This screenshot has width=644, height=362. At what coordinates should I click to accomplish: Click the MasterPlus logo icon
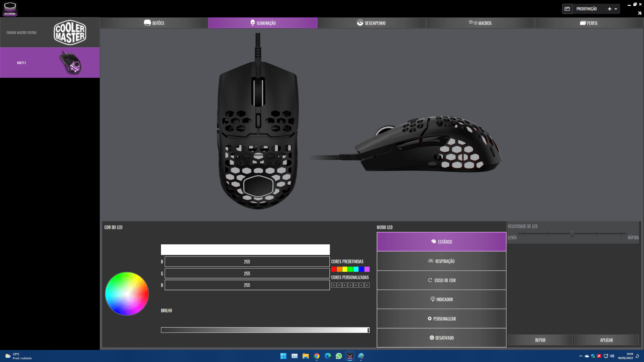click(10, 9)
